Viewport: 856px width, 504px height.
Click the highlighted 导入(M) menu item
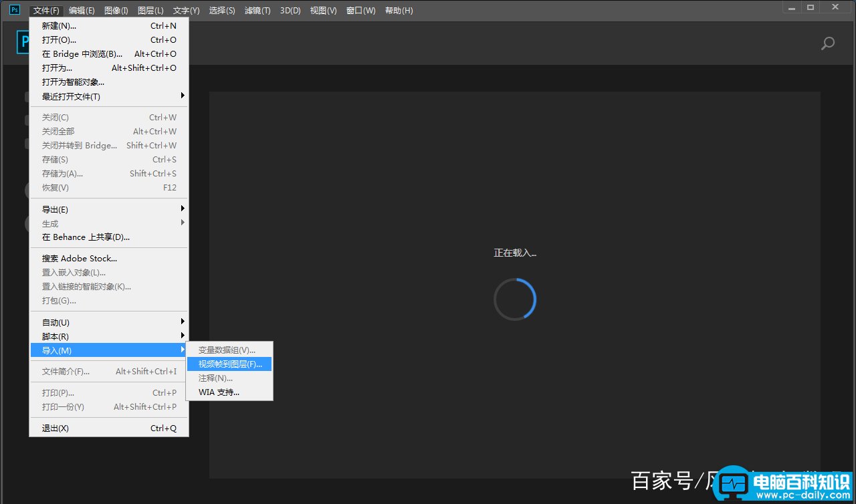[109, 350]
